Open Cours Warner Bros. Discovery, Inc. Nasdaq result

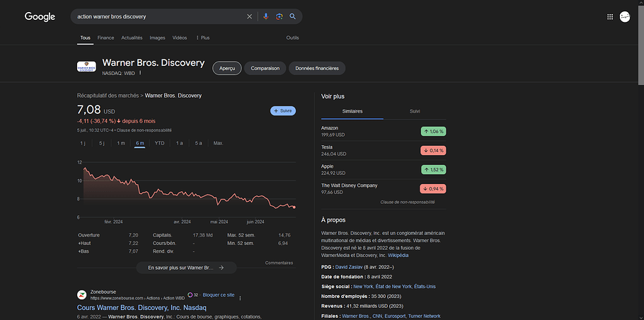(x=142, y=308)
